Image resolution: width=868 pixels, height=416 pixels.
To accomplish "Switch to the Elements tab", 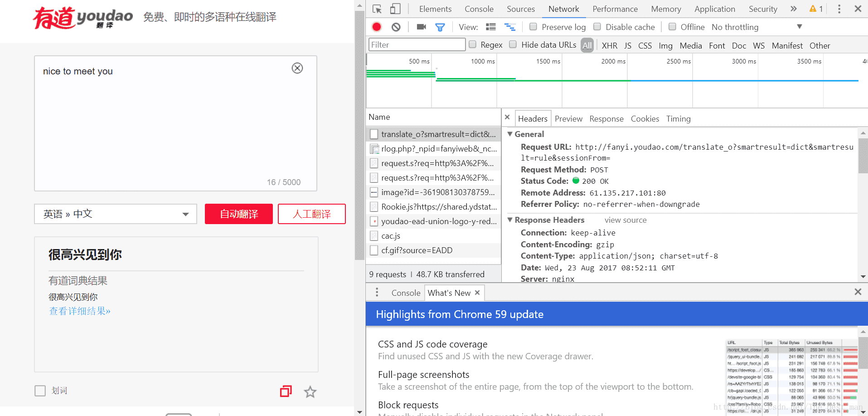I will 435,9.
